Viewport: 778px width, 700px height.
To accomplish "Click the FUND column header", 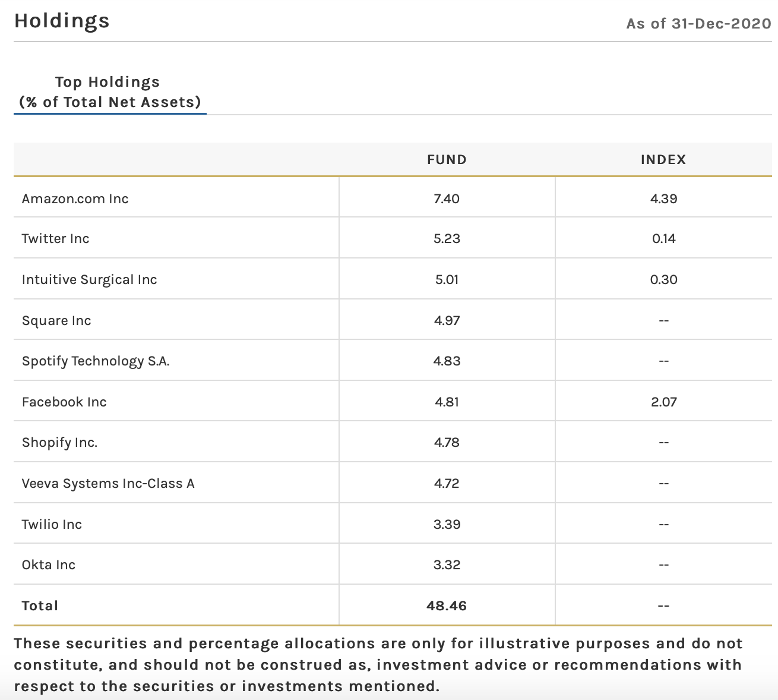I will click(447, 159).
